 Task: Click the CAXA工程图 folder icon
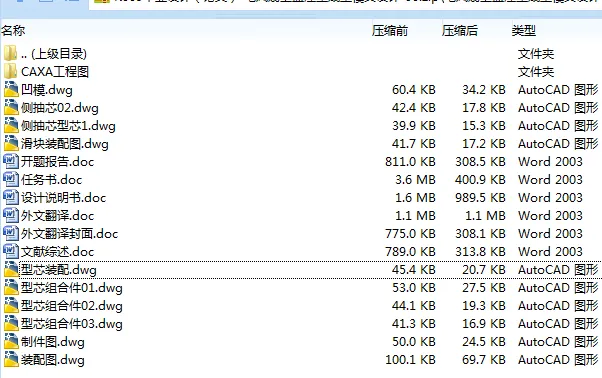click(10, 71)
